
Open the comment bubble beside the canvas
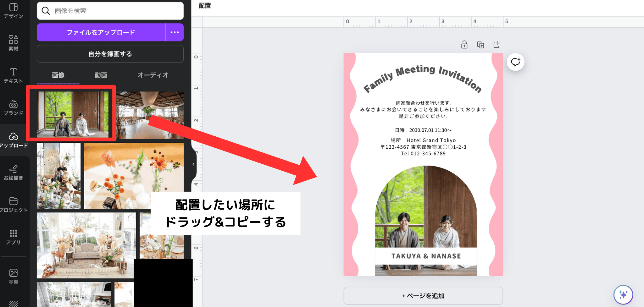(x=515, y=62)
